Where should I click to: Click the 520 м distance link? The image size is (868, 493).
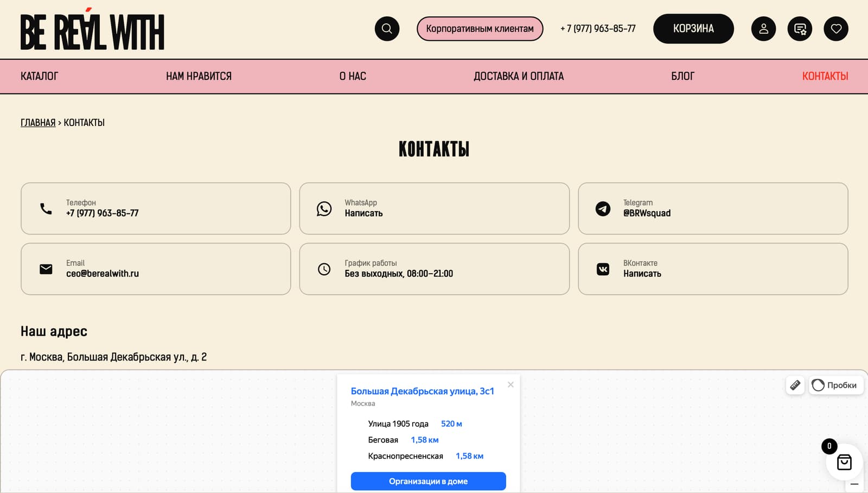pos(451,424)
